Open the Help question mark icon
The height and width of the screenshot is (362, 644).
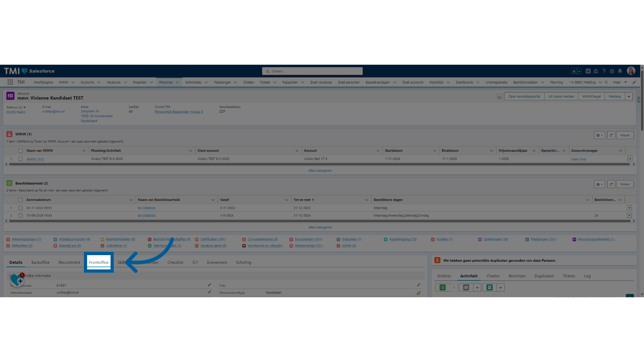(604, 71)
